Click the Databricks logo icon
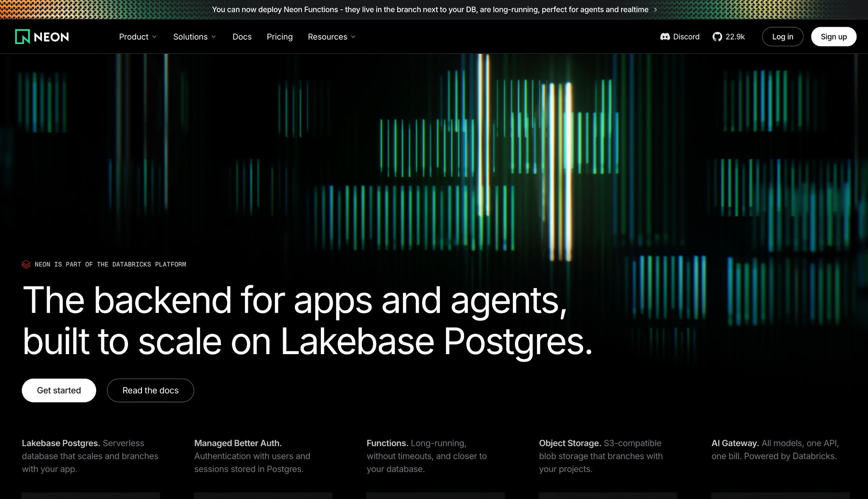 (26, 264)
